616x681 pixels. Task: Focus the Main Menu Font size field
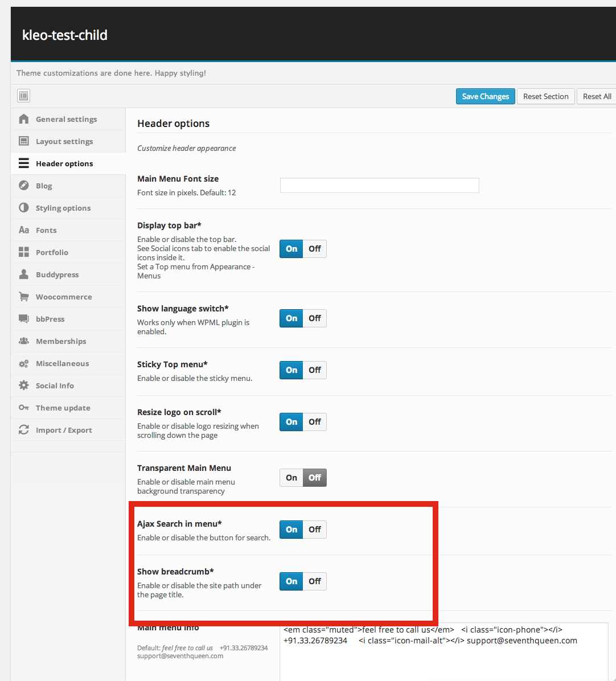click(379, 186)
